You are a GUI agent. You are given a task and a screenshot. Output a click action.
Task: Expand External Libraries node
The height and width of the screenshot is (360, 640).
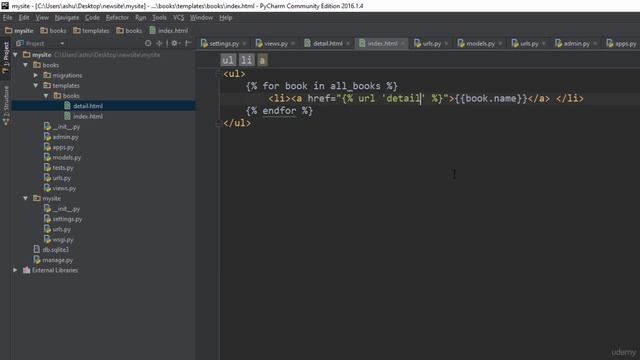[x=15, y=270]
